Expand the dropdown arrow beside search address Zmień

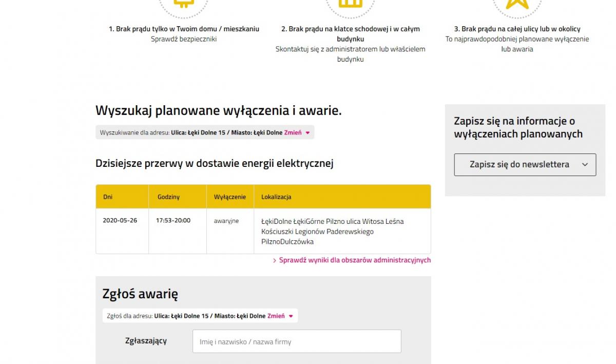pos(307,132)
